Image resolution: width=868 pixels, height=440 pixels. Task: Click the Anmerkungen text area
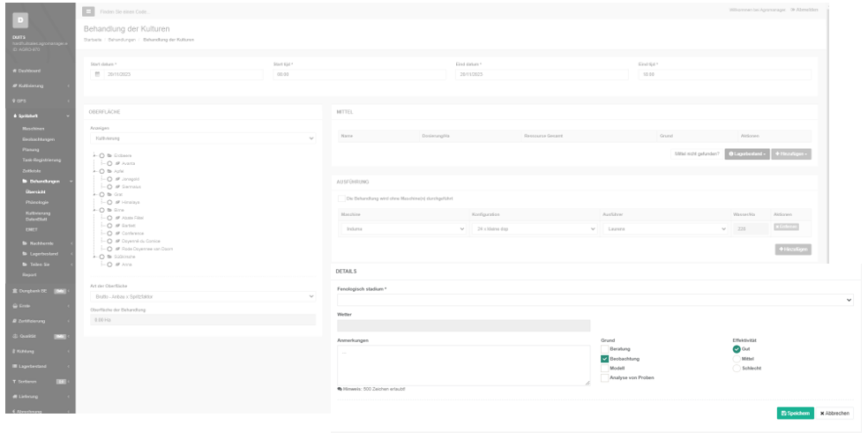[463, 365]
